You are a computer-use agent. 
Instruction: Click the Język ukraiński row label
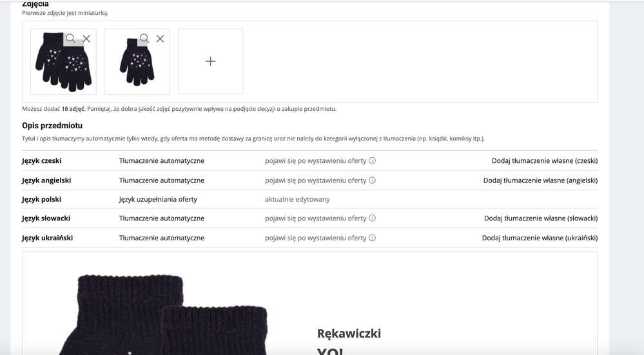pos(47,238)
